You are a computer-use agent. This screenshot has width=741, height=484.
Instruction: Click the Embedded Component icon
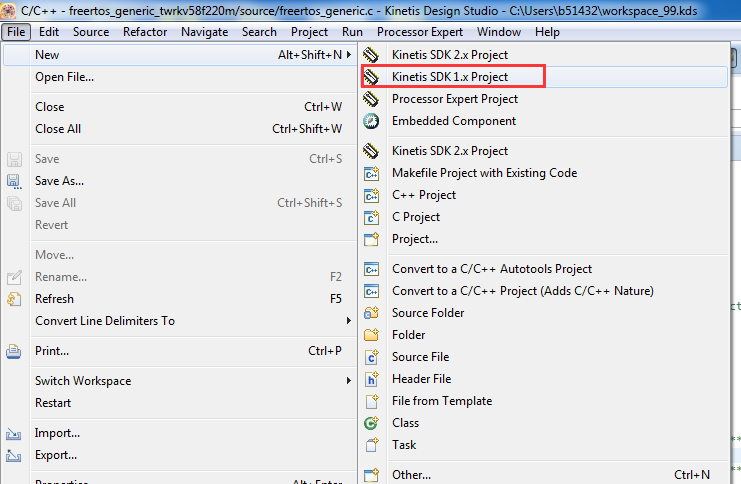tap(371, 121)
